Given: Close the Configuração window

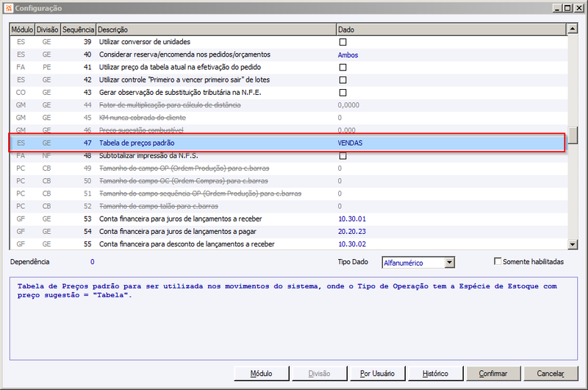Looking at the screenshot, I should 579,8.
